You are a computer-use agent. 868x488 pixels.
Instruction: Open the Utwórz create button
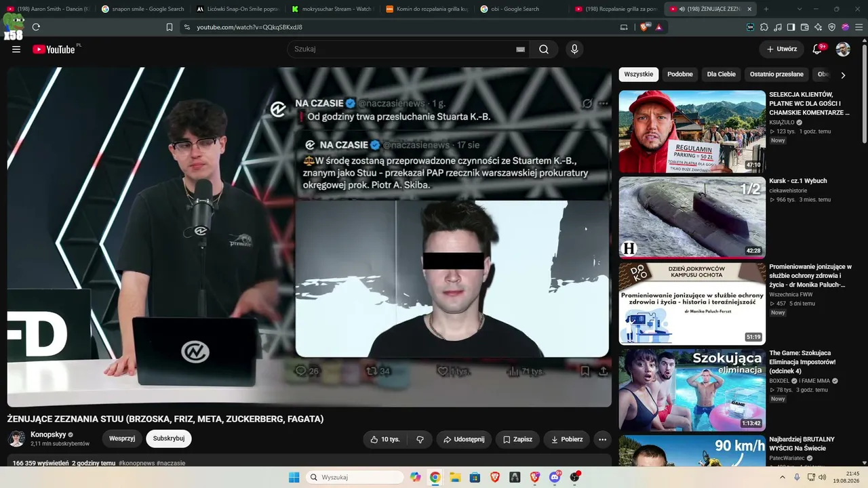tap(782, 49)
